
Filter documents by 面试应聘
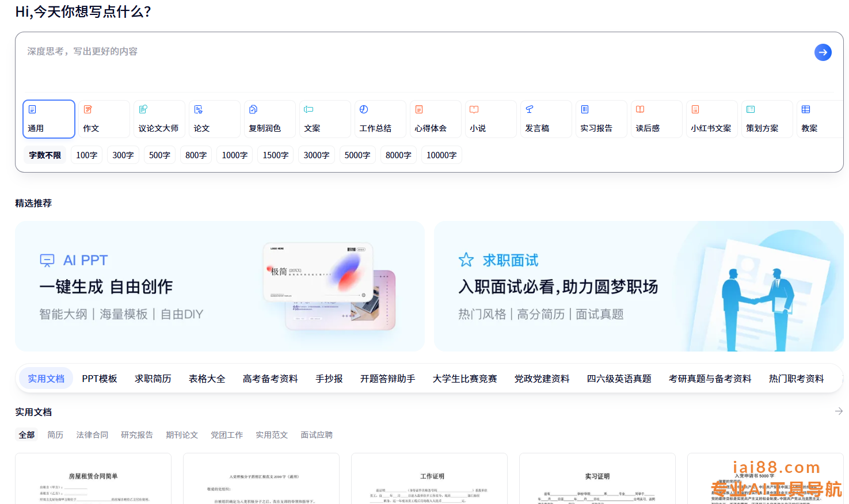pyautogui.click(x=317, y=435)
